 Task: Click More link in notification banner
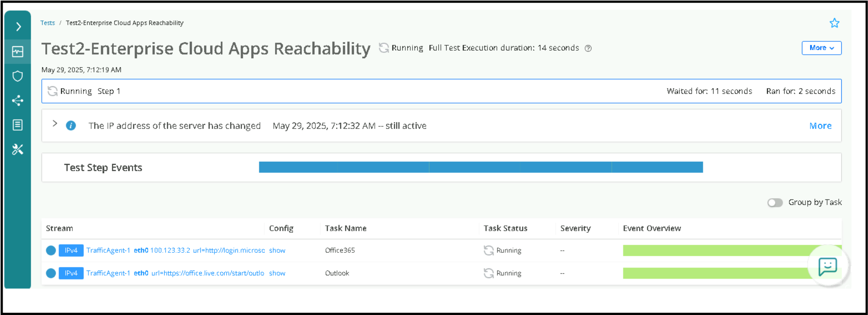820,126
